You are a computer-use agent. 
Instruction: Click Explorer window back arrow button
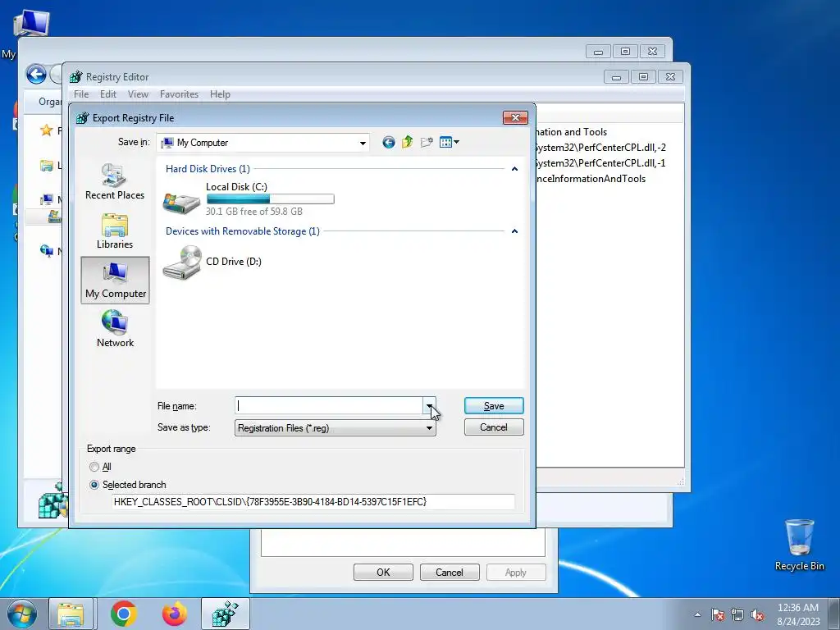coord(36,74)
